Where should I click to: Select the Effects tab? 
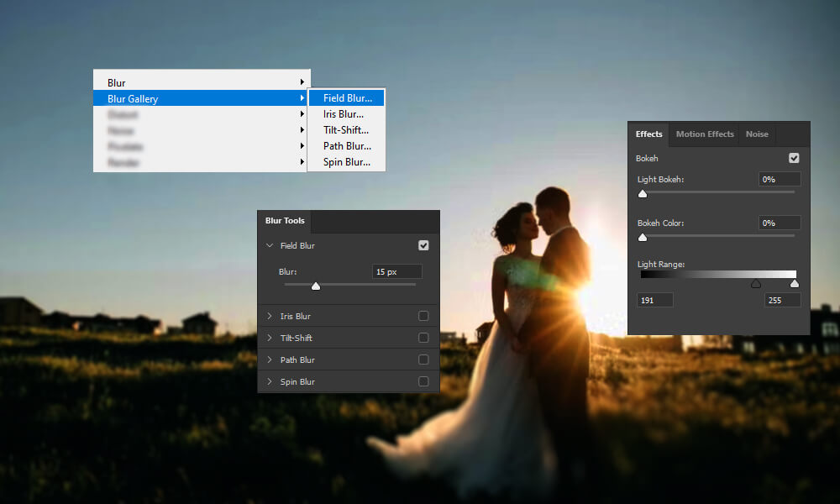[x=648, y=134]
